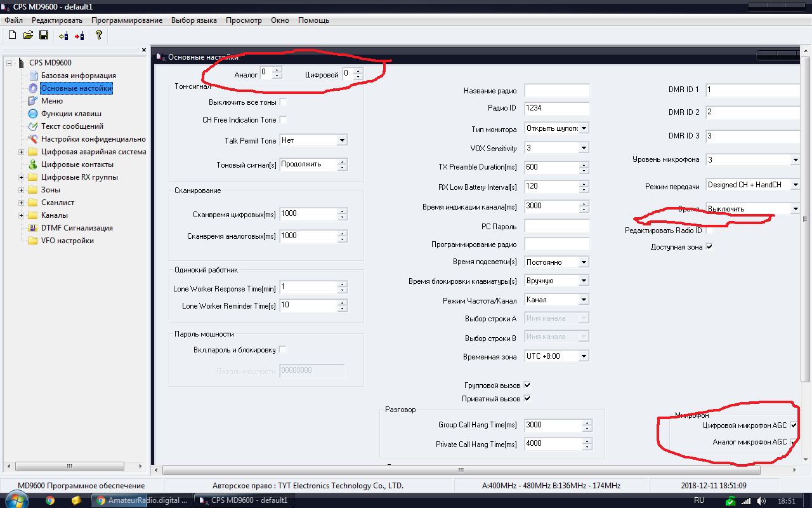Click the vertical scrollbar of settings window
This screenshot has height=508, width=812.
pos(806,219)
